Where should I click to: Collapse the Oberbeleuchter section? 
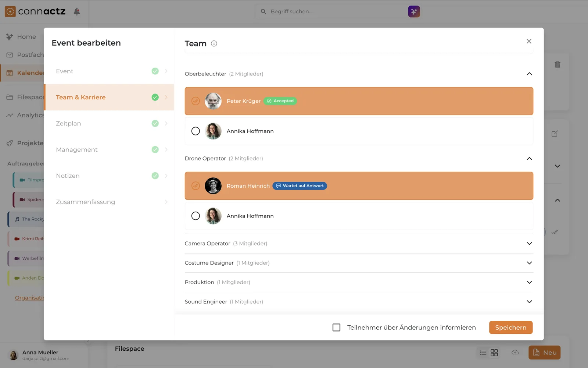[529, 74]
